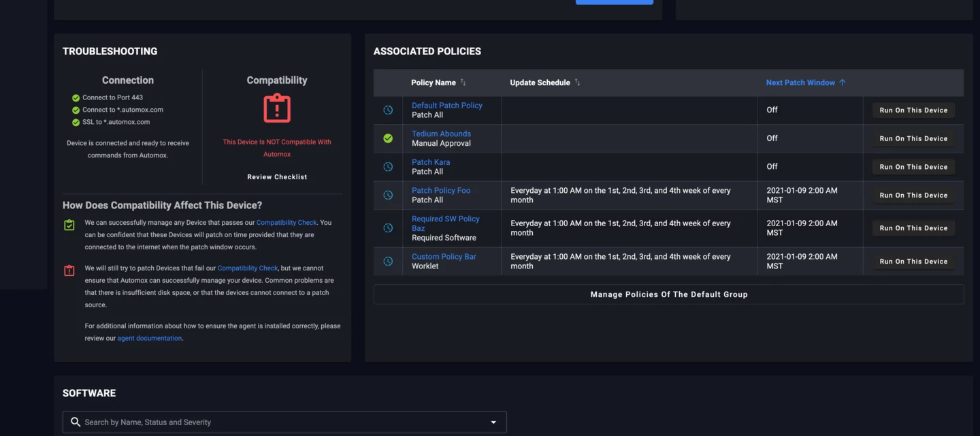
Task: Open the software search dropdown arrow
Action: point(493,422)
